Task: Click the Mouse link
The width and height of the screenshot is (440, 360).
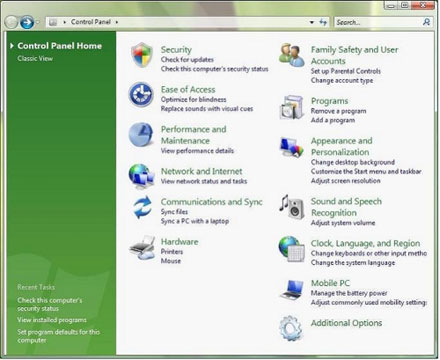Action: tap(171, 261)
